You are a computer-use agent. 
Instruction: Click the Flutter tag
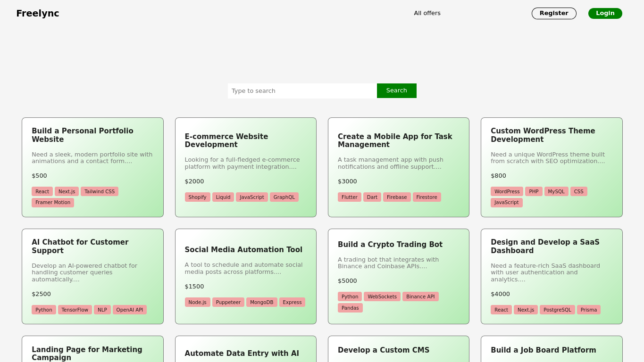tap(350, 197)
